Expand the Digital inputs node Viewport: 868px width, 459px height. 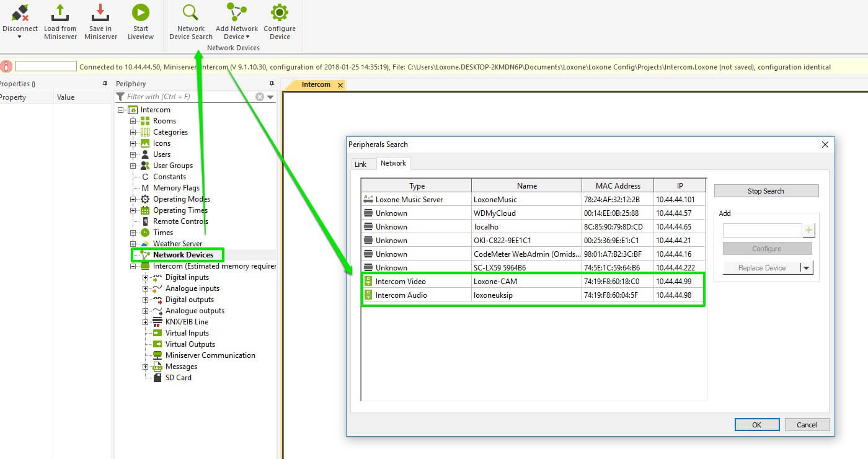pyautogui.click(x=145, y=277)
